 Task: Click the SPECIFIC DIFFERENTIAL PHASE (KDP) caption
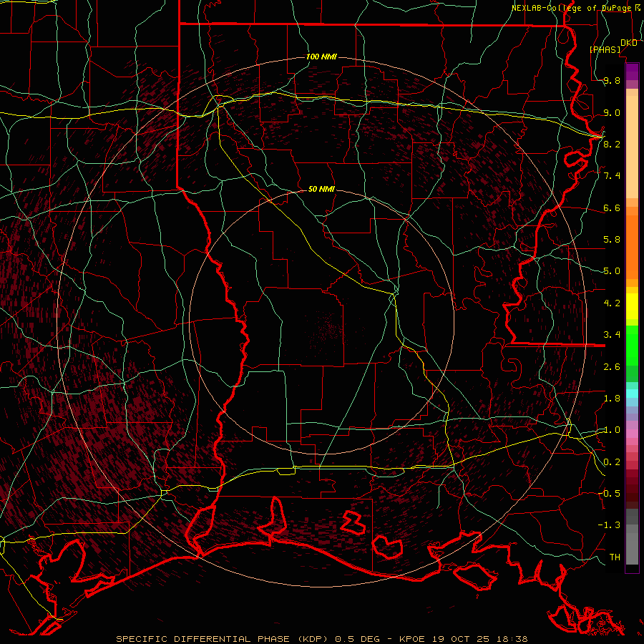click(222, 639)
